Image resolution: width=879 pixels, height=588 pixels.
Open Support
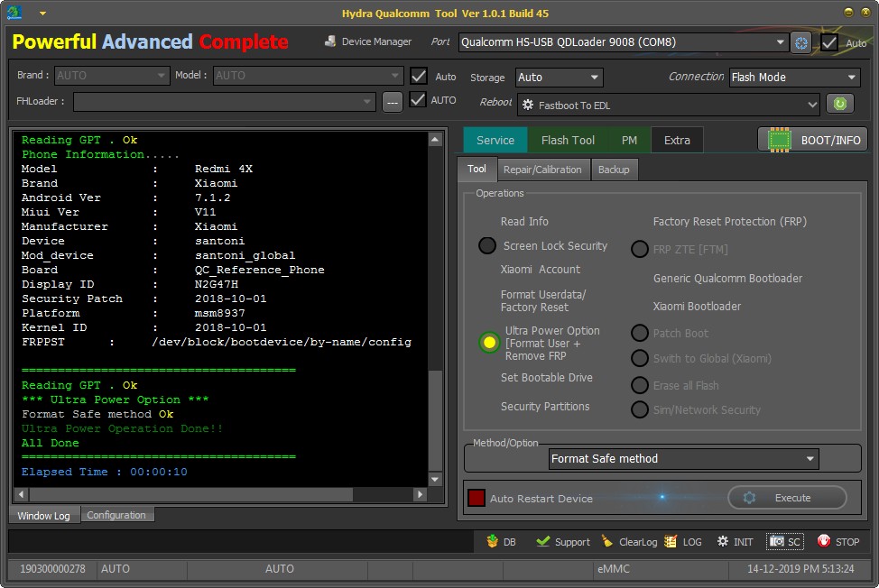click(563, 541)
